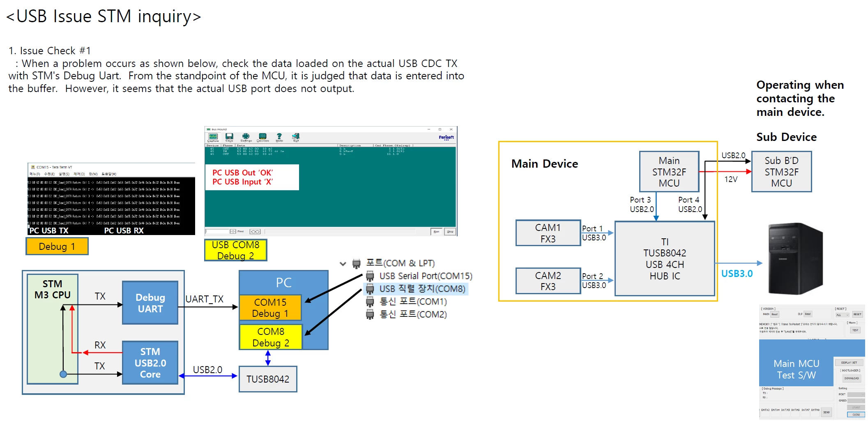Image resolution: width=868 pixels, height=429 pixels.
Task: Click the Run button in Bus Hound
Action: pos(436,231)
